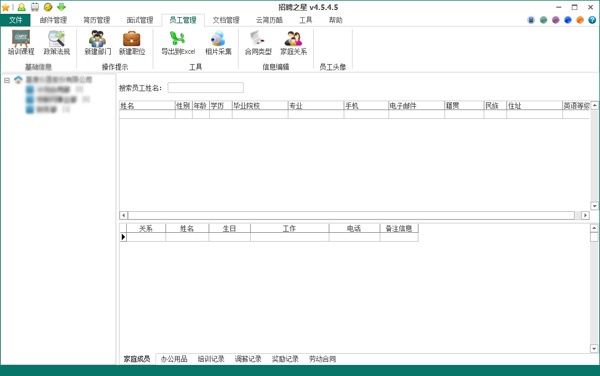600x376 pixels.
Task: Open the 培训记录 bottom tab
Action: tap(211, 359)
